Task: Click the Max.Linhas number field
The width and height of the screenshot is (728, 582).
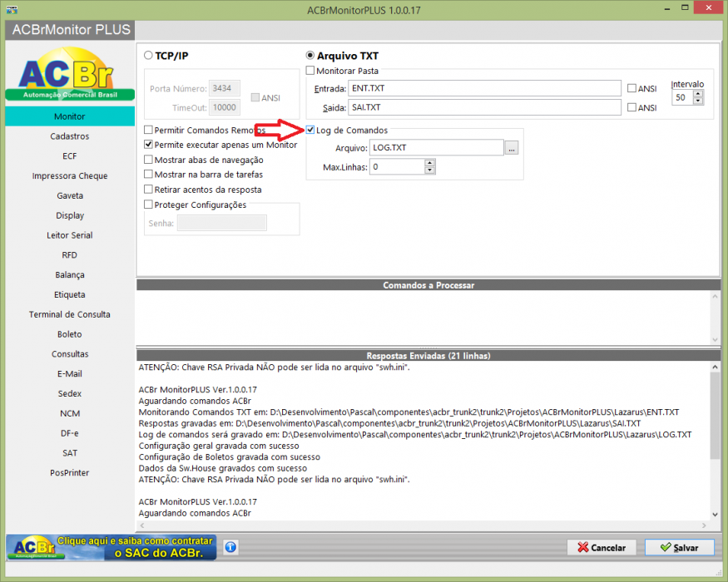Action: (x=397, y=166)
